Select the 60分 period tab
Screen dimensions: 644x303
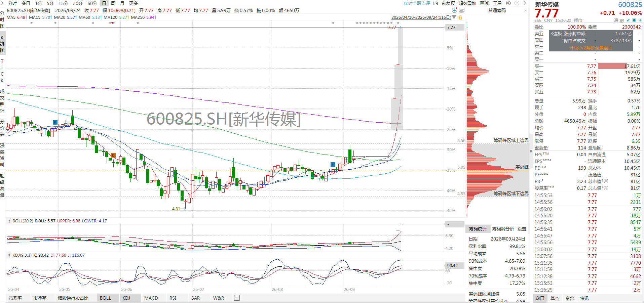click(92, 3)
